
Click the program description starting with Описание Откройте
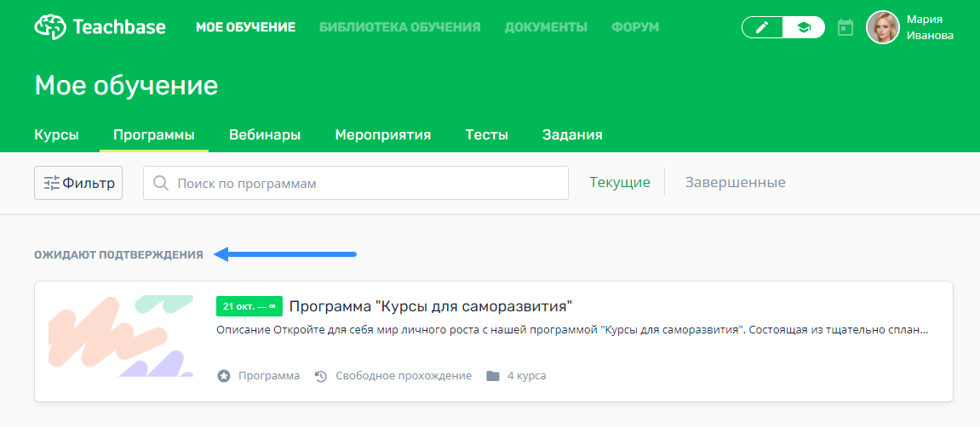tap(572, 331)
